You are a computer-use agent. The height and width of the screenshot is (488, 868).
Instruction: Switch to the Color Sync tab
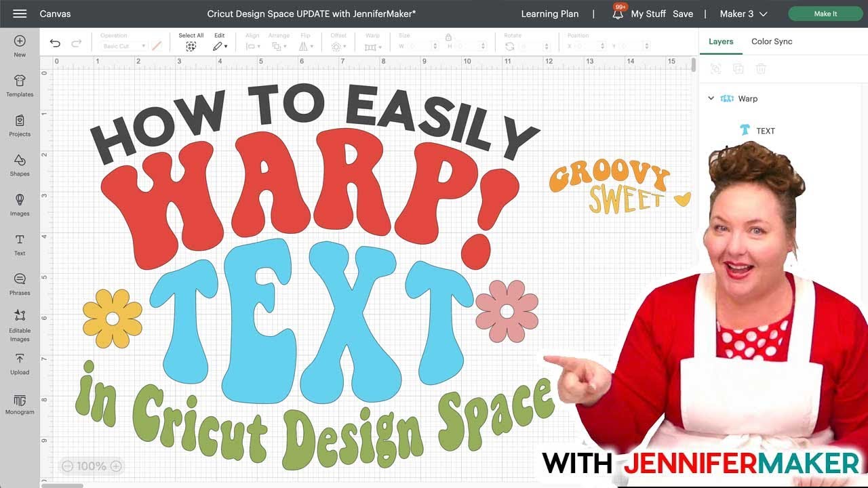click(x=772, y=41)
